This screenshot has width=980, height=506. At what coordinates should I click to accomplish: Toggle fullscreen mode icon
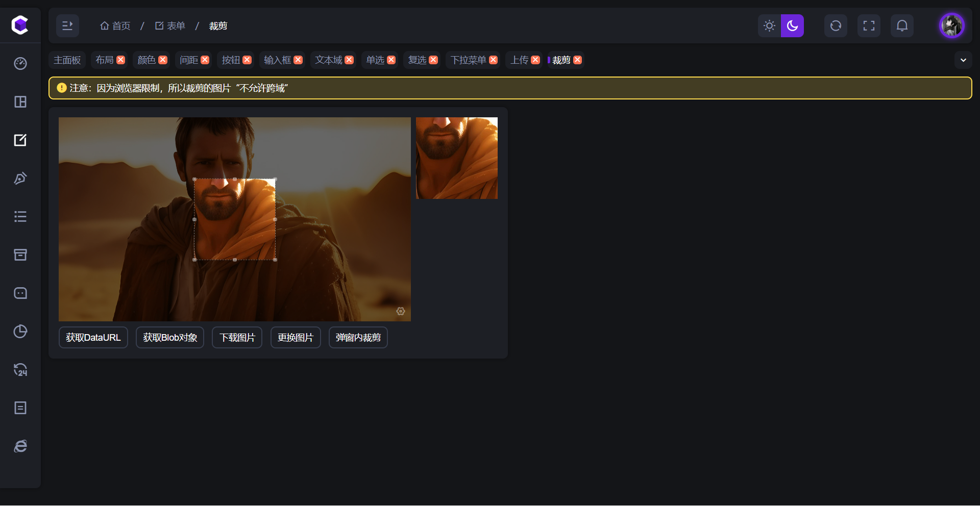point(869,26)
